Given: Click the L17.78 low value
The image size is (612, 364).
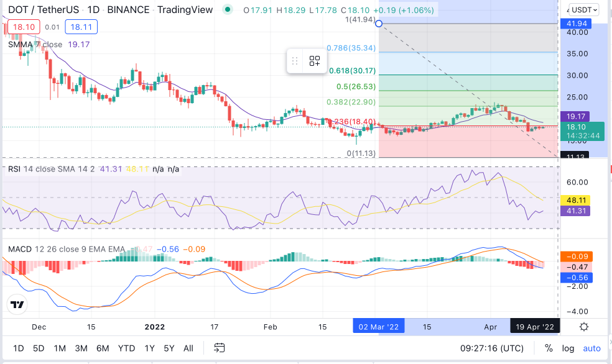Looking at the screenshot, I should 323,10.
